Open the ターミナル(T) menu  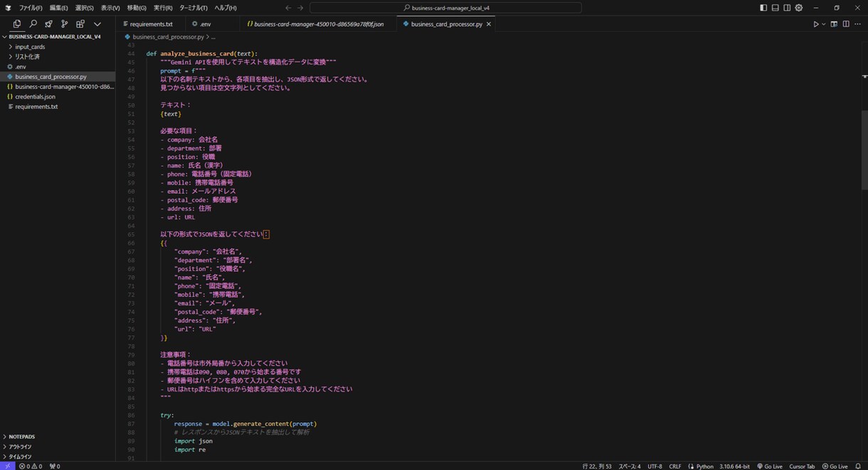[x=194, y=8]
